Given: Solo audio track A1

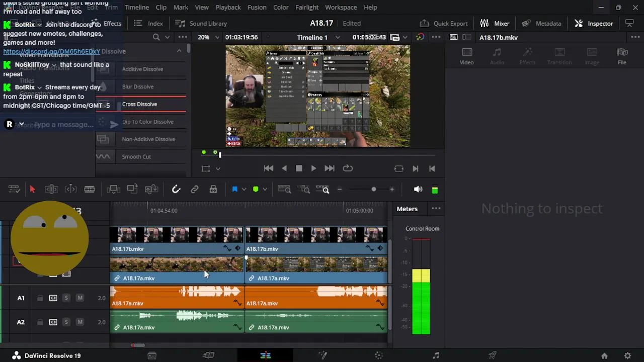Looking at the screenshot, I should 66,298.
